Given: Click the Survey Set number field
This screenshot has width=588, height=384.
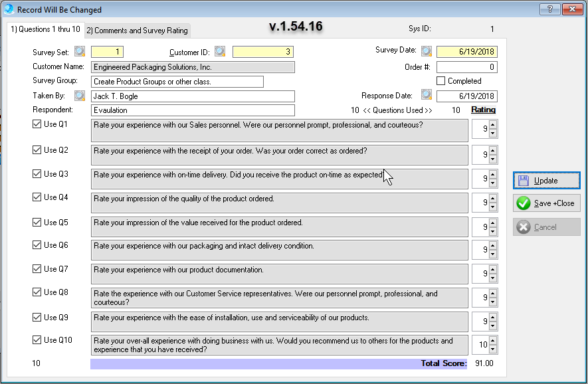Looking at the screenshot, I should click(x=107, y=52).
